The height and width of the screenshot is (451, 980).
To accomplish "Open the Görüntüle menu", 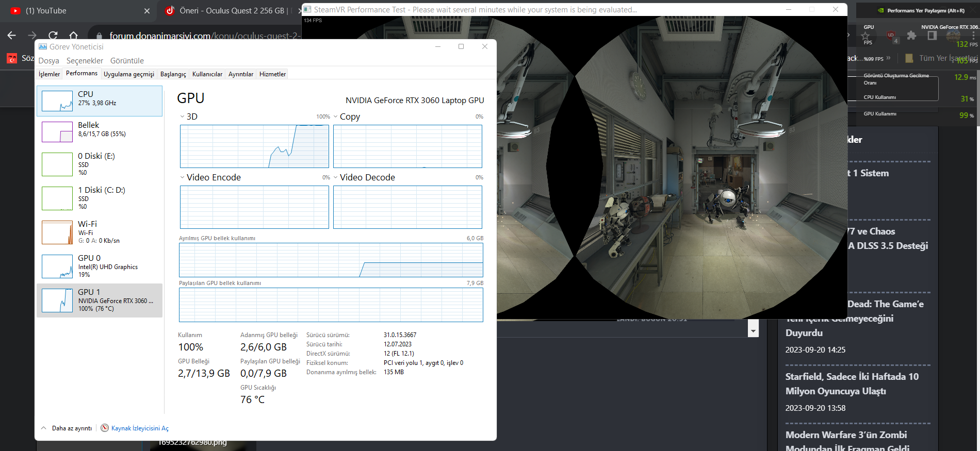I will coord(127,61).
